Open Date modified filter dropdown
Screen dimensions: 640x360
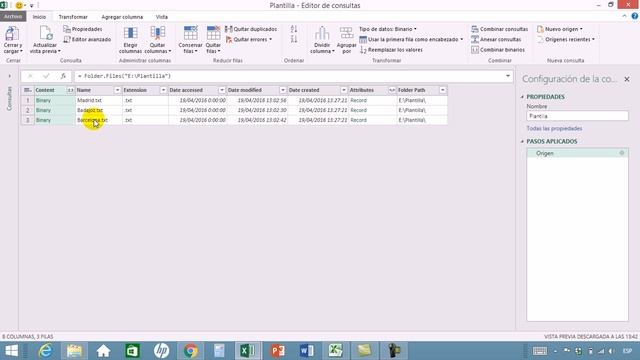click(282, 90)
